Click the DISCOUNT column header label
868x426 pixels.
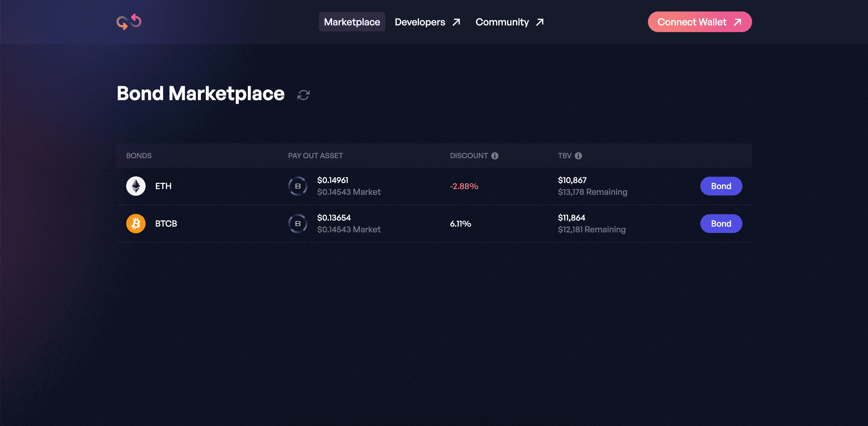click(469, 156)
